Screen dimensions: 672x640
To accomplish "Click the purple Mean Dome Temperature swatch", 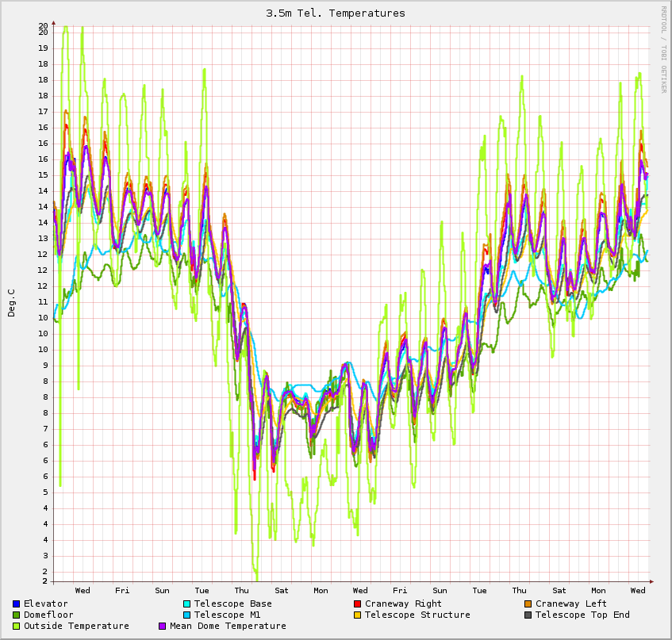I will point(163,627).
